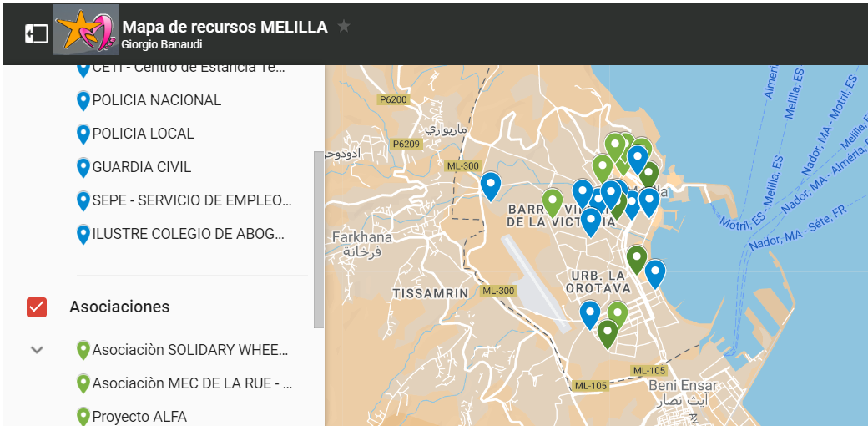Click light green pin at Barrio de la Victoria

(x=552, y=202)
